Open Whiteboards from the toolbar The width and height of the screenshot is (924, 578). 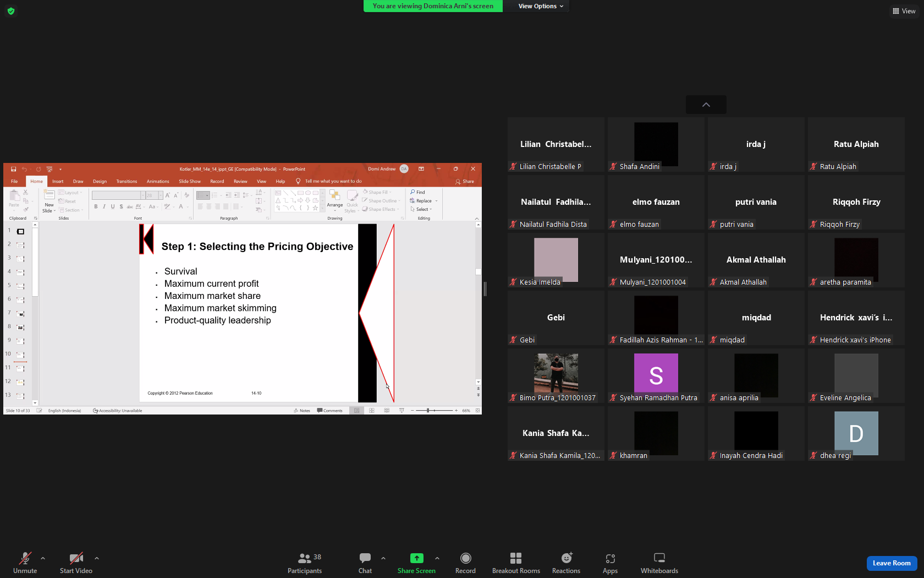point(659,558)
